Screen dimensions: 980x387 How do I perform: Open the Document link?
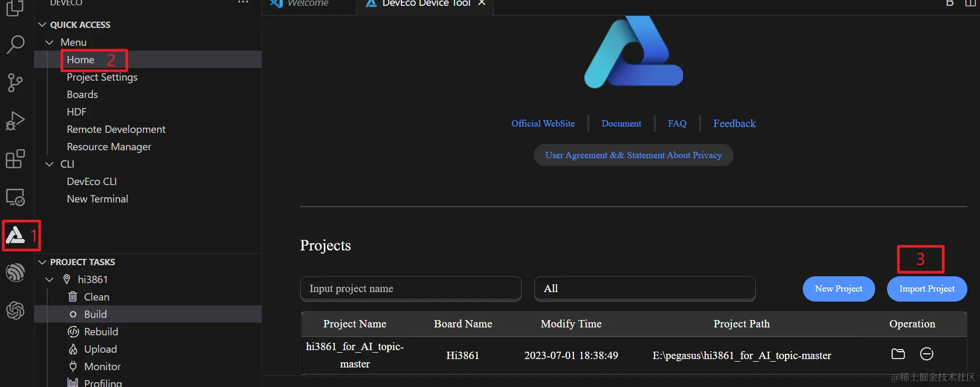click(x=621, y=123)
